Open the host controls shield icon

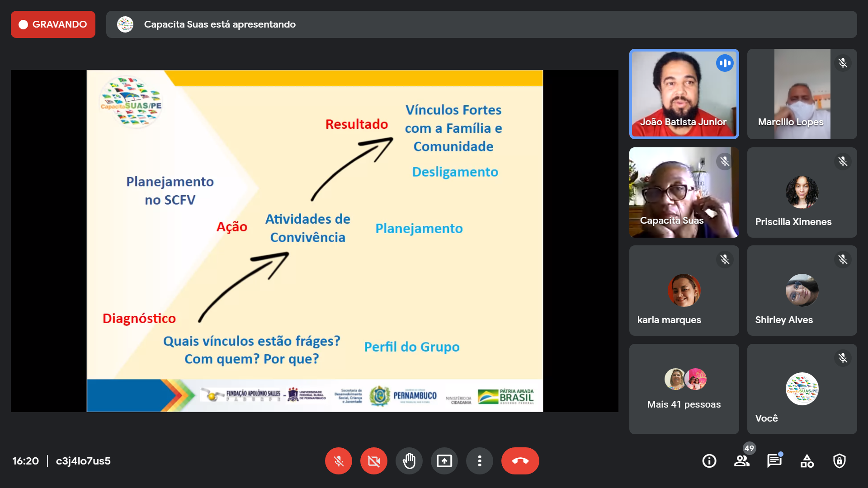839,461
